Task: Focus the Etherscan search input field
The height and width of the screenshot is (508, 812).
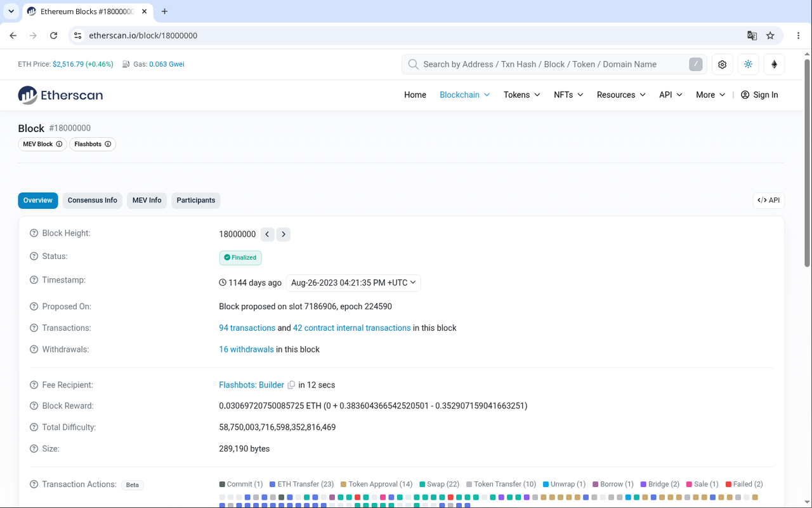Action: tap(554, 64)
